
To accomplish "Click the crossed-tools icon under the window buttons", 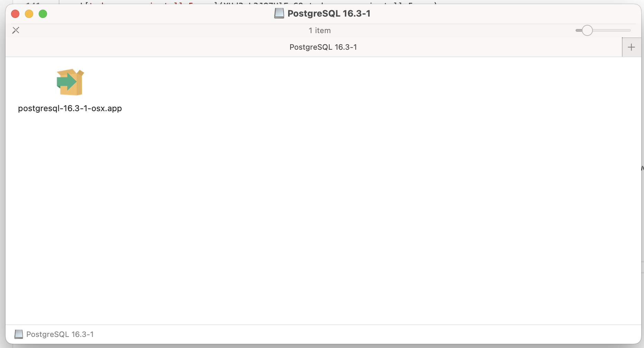I will pyautogui.click(x=16, y=30).
